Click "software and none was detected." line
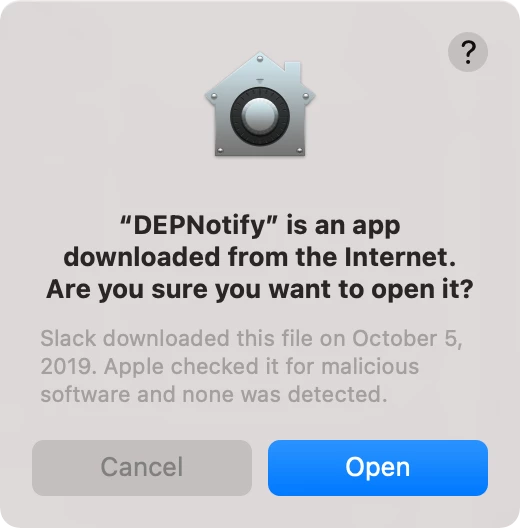520x528 pixels. (214, 394)
